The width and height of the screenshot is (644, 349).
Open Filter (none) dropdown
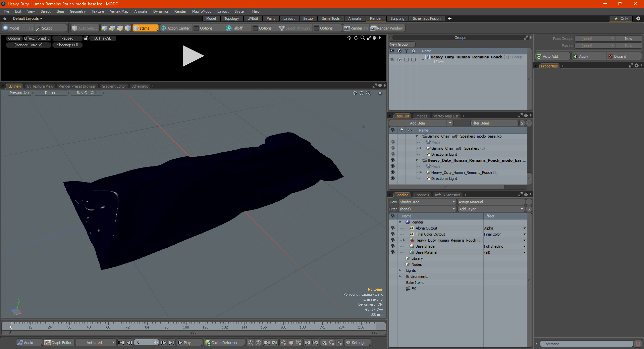pyautogui.click(x=427, y=209)
